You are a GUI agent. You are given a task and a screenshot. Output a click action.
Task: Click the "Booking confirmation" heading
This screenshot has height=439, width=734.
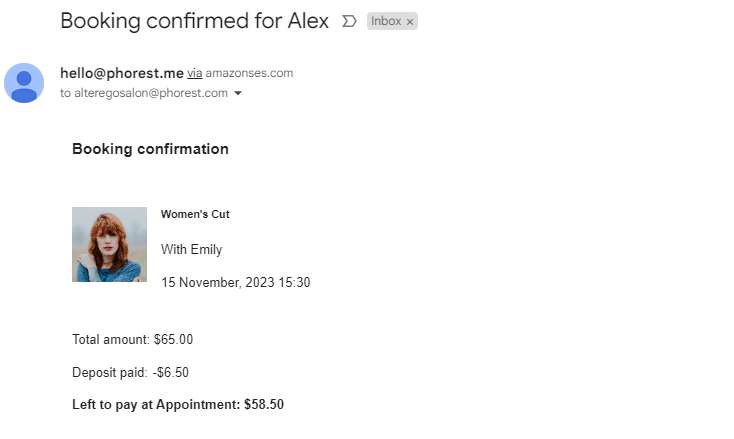(x=150, y=149)
